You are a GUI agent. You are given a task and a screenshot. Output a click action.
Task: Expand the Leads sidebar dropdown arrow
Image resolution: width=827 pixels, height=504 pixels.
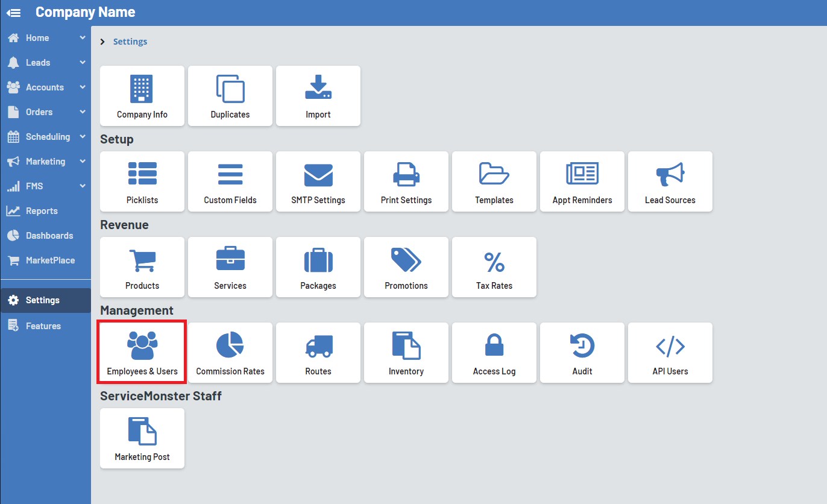83,63
